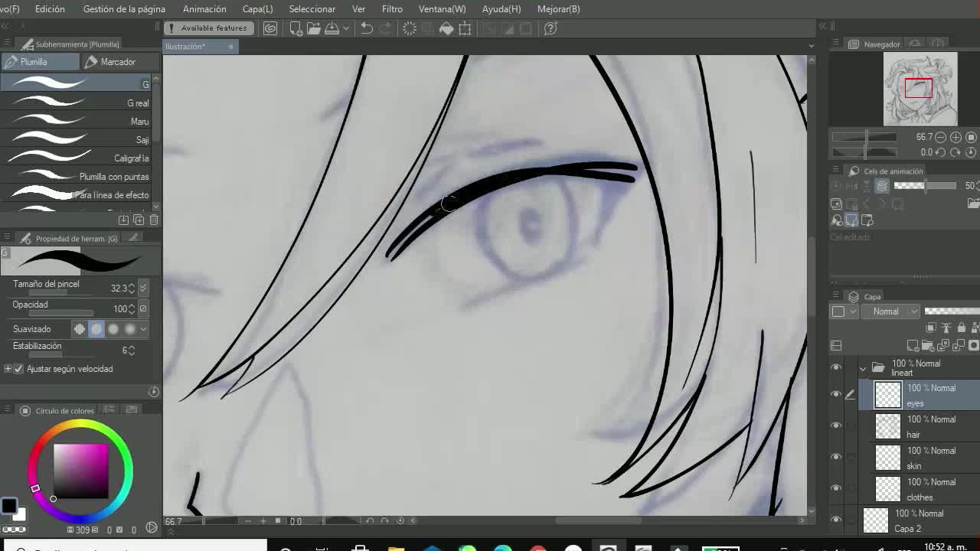This screenshot has height=551, width=980.
Task: Clip layer to the layer below
Action: coord(931,328)
